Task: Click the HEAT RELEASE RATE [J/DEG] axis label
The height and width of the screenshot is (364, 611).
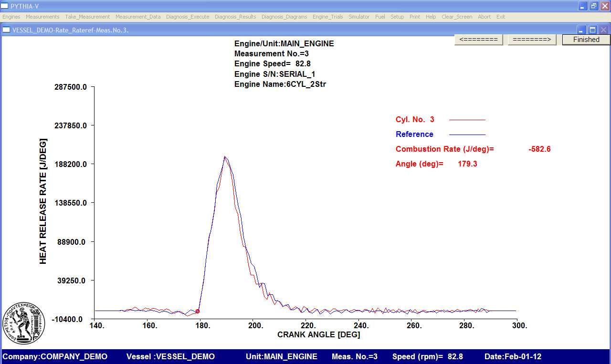Action: coord(43,201)
